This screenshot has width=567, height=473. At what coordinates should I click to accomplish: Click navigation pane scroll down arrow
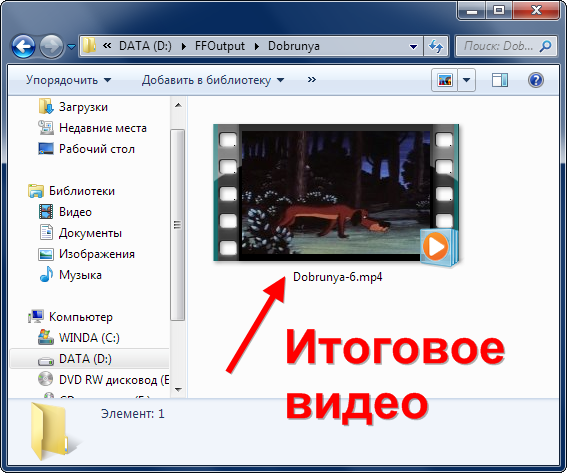click(x=178, y=389)
